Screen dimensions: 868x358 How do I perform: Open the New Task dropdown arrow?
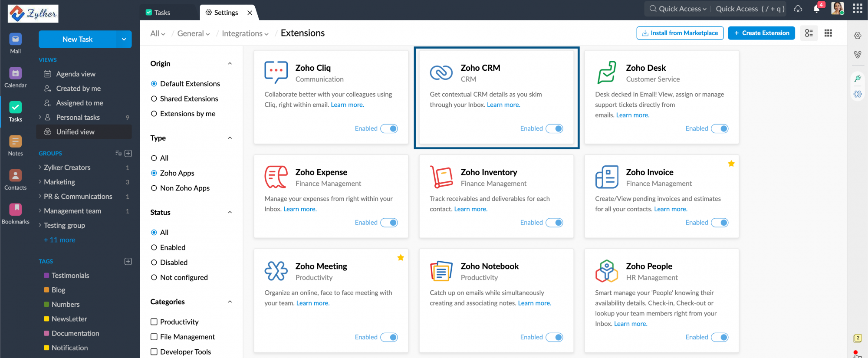124,39
